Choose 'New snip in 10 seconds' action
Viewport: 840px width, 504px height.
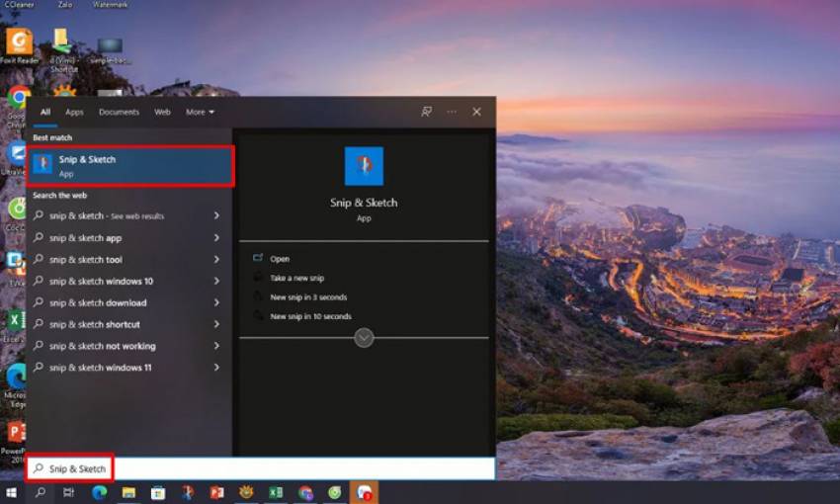pos(310,316)
